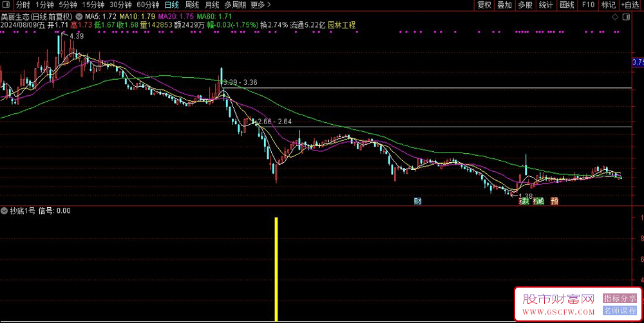Click the MA60: 1.71 label

(x=214, y=17)
